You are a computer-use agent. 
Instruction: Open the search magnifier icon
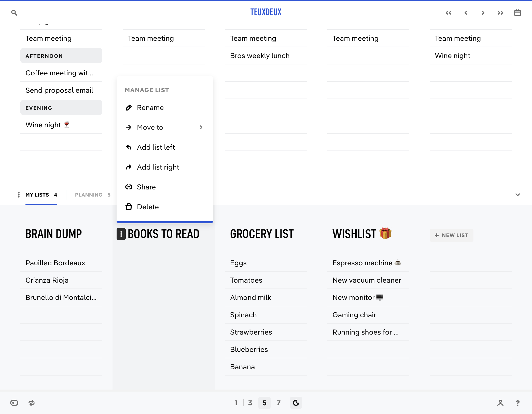click(x=14, y=13)
